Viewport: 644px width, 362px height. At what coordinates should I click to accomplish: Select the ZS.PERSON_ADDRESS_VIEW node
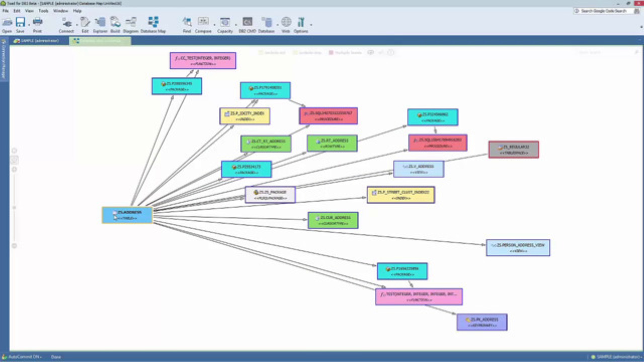(x=518, y=247)
